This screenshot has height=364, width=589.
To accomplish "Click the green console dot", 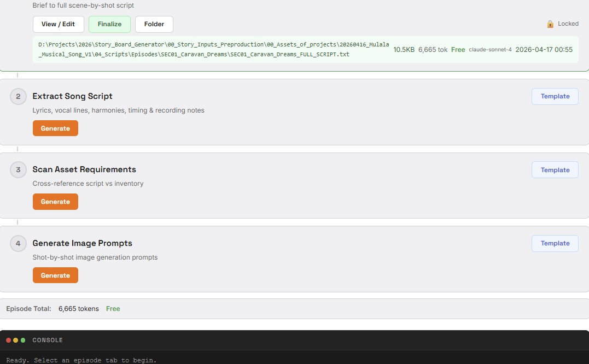I will pyautogui.click(x=23, y=340).
